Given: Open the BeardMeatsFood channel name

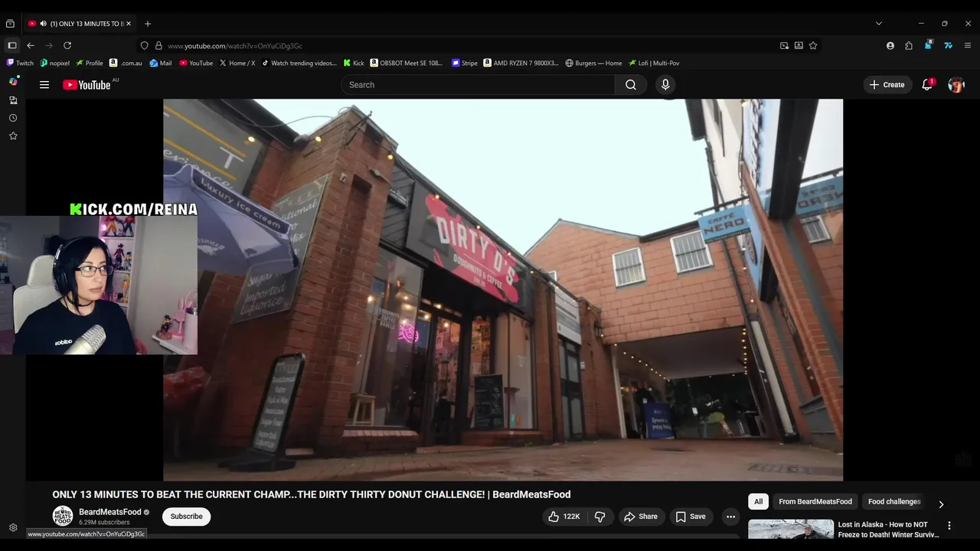Looking at the screenshot, I should click(110, 512).
